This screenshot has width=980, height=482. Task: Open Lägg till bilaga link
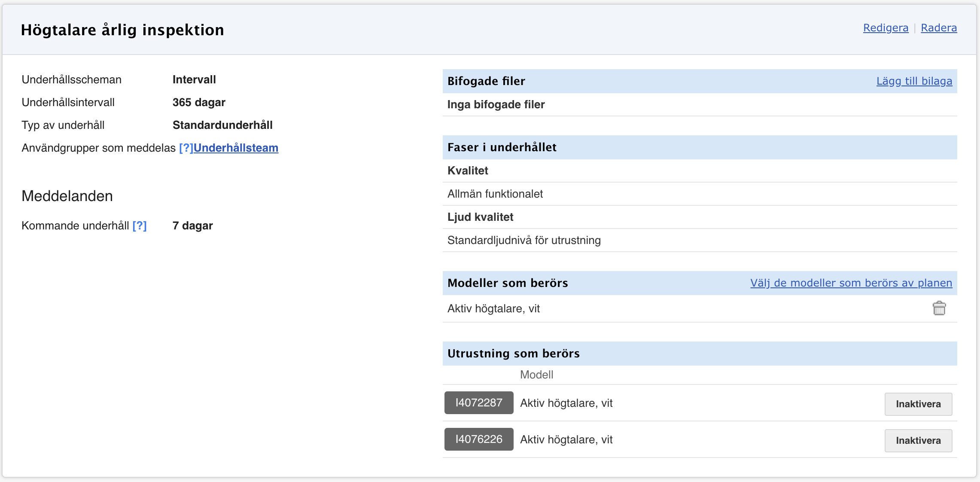914,81
